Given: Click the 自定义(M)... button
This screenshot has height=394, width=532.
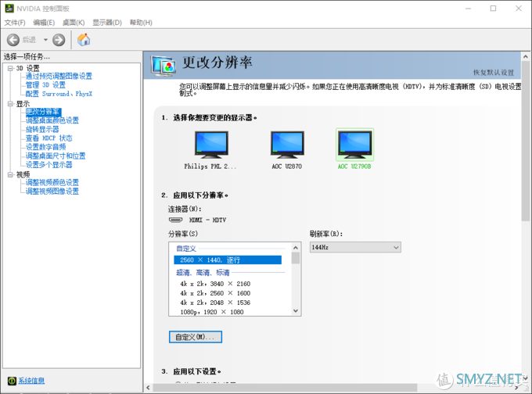Looking at the screenshot, I should 196,337.
